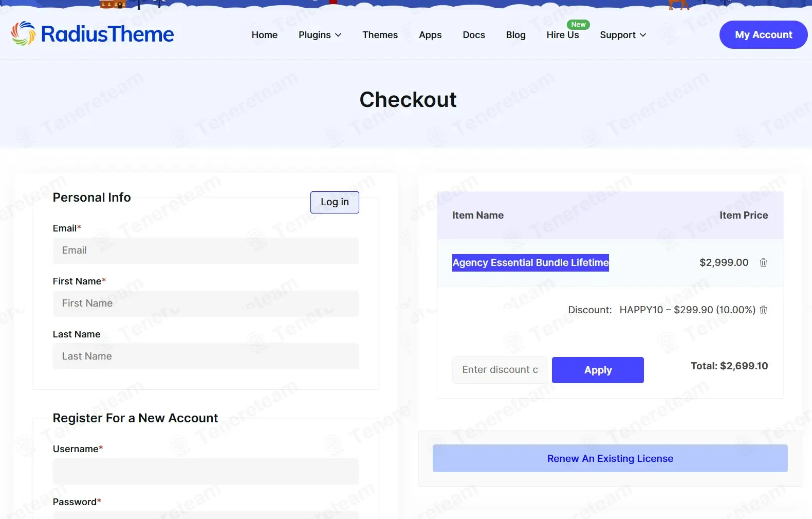812x519 pixels.
Task: Click the RadiusTheme logo
Action: point(93,34)
